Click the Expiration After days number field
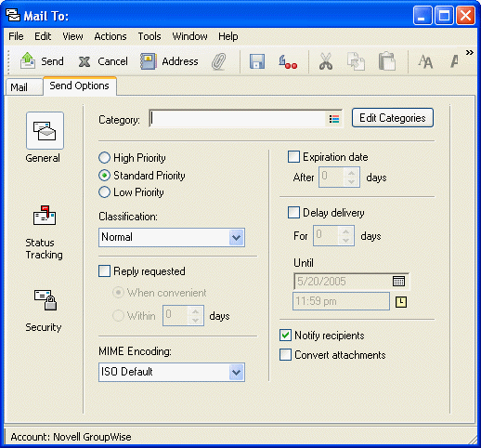The height and width of the screenshot is (448, 481). [x=332, y=177]
